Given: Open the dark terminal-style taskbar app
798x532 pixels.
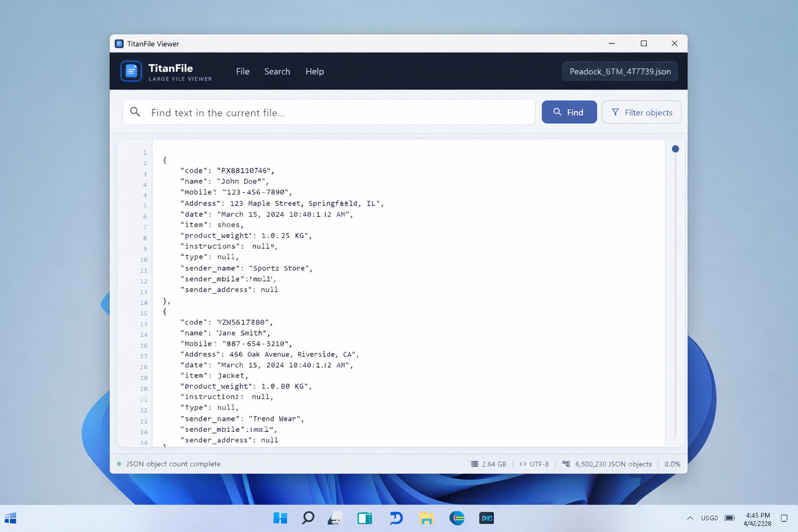Looking at the screenshot, I should click(x=486, y=518).
